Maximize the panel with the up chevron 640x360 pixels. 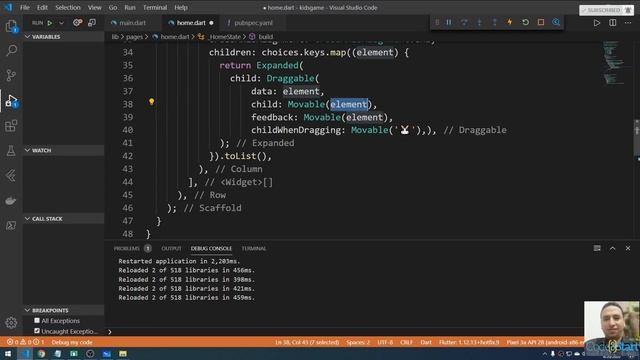(x=613, y=248)
